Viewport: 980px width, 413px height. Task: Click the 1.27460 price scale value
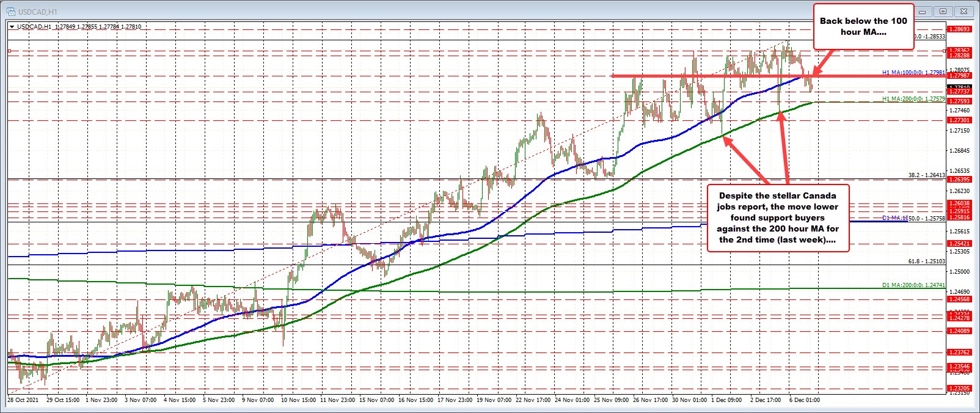pos(959,110)
